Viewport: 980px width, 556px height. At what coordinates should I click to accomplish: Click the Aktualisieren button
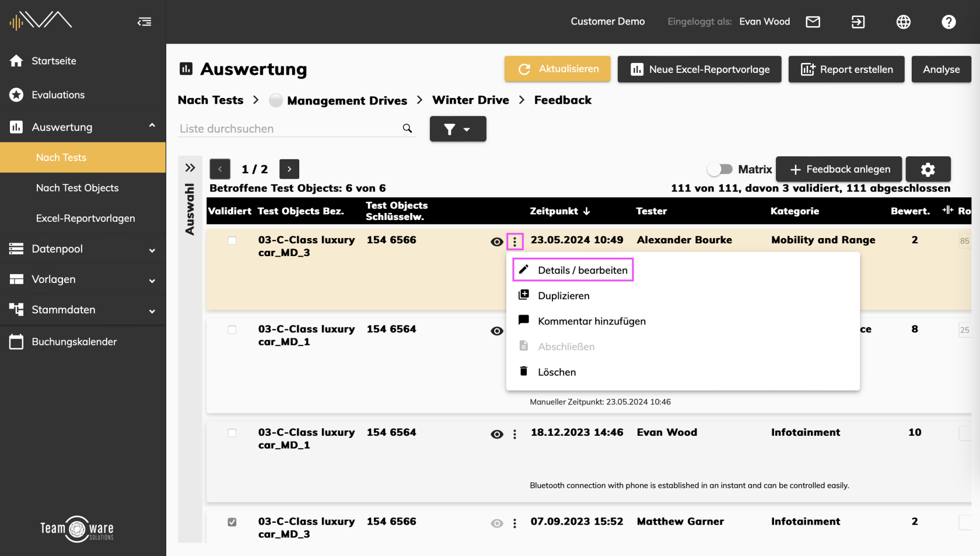(x=558, y=69)
